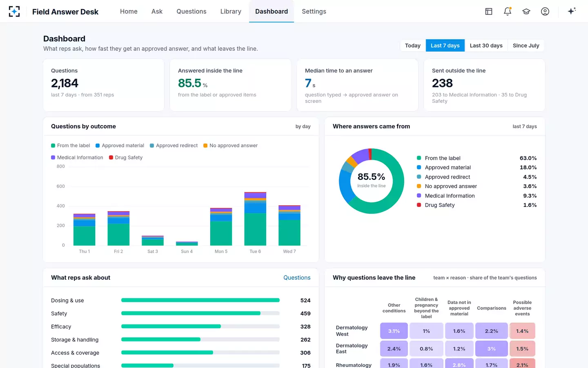Follow the Questions link in What reps ask about
The image size is (588, 368).
297,278
